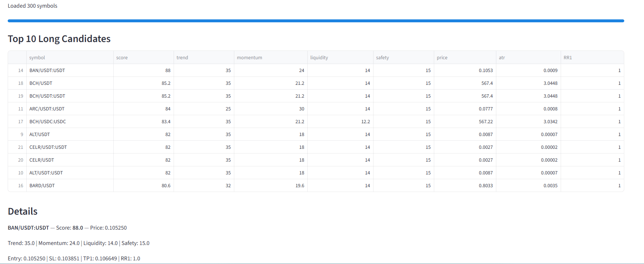This screenshot has width=644, height=264.
Task: Click row index 14 in the table
Action: coord(20,71)
